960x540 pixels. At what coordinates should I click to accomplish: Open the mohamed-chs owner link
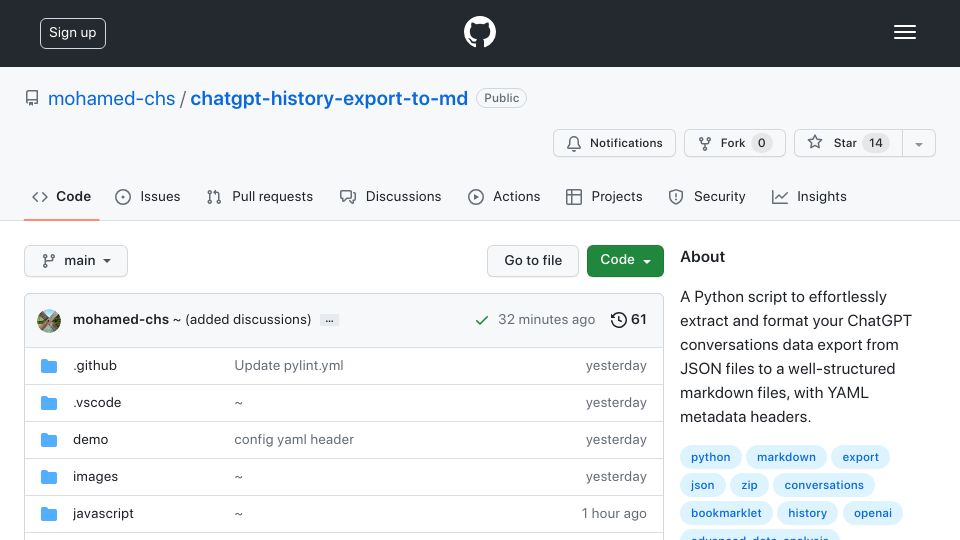(111, 99)
